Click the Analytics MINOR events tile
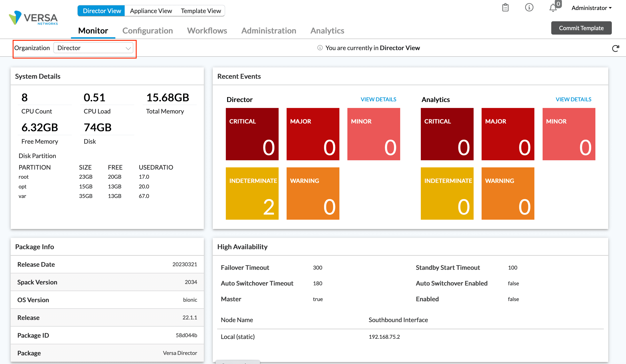This screenshot has width=626, height=364. (569, 134)
